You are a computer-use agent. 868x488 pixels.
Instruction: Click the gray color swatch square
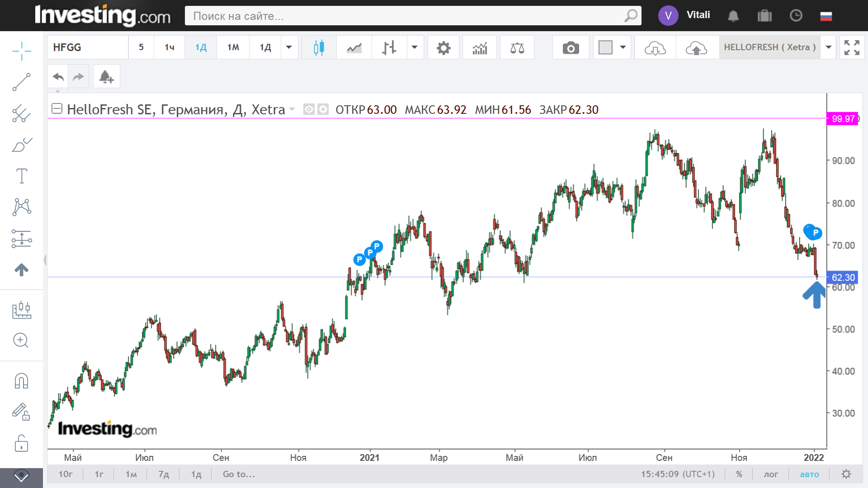(x=605, y=47)
